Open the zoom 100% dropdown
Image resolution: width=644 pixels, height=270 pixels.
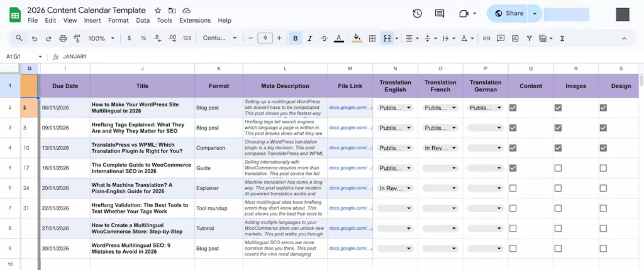(x=101, y=38)
